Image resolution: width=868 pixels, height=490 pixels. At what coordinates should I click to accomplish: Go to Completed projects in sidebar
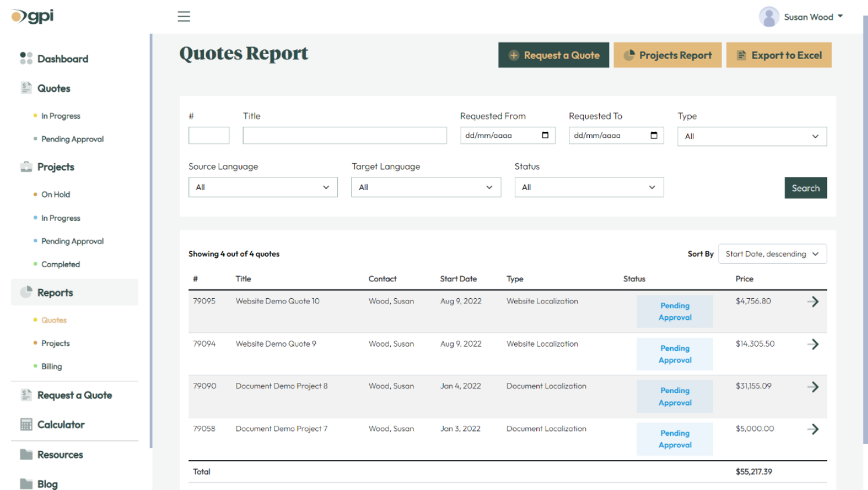tap(61, 264)
